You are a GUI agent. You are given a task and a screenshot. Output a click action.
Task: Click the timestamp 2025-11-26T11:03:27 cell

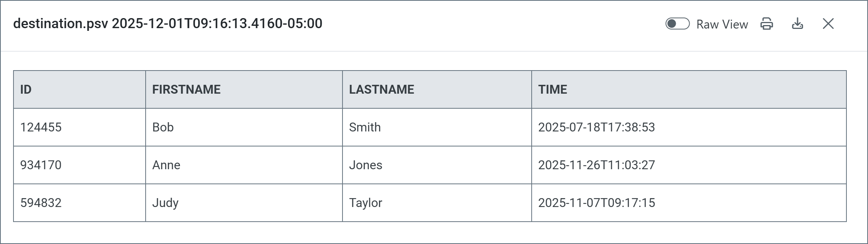(x=596, y=165)
